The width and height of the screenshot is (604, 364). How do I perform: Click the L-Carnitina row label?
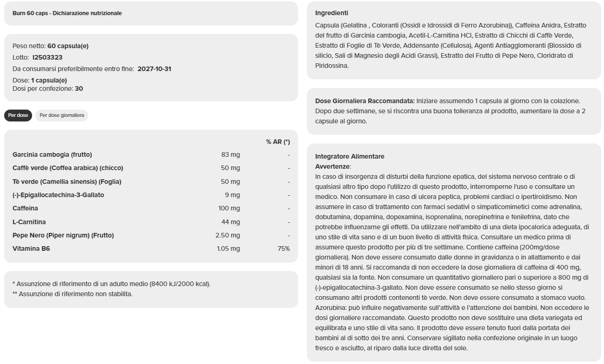click(x=29, y=222)
